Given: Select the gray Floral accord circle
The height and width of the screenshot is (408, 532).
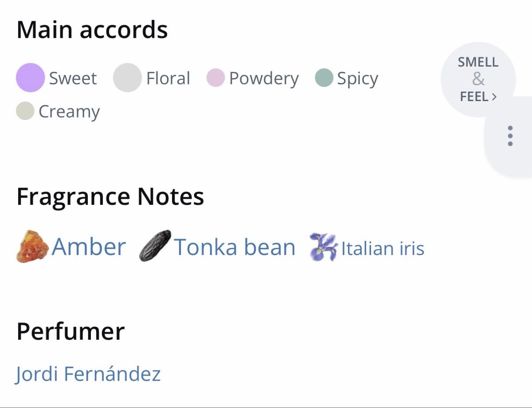Looking at the screenshot, I should coord(127,78).
